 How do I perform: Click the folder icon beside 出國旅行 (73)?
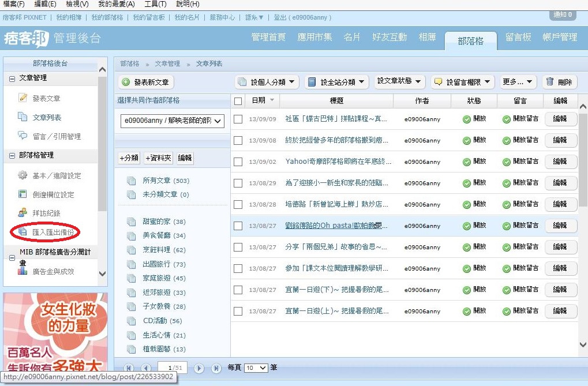tap(131, 264)
